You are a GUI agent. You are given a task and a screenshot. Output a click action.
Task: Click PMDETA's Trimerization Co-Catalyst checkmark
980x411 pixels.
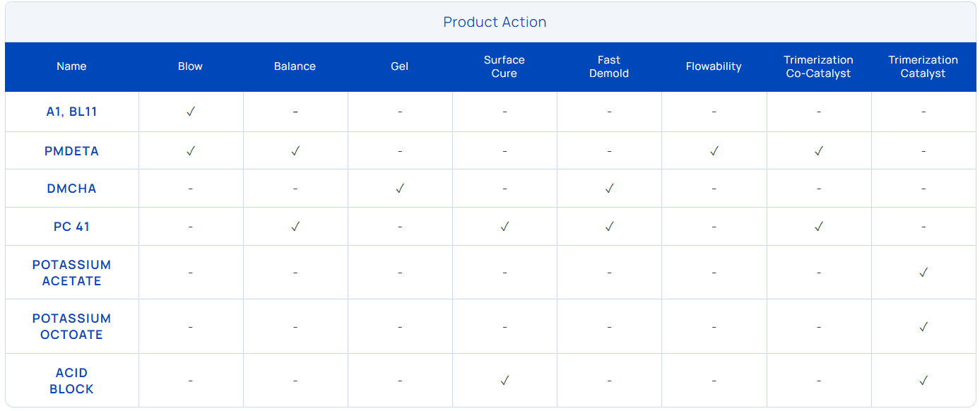tap(818, 151)
